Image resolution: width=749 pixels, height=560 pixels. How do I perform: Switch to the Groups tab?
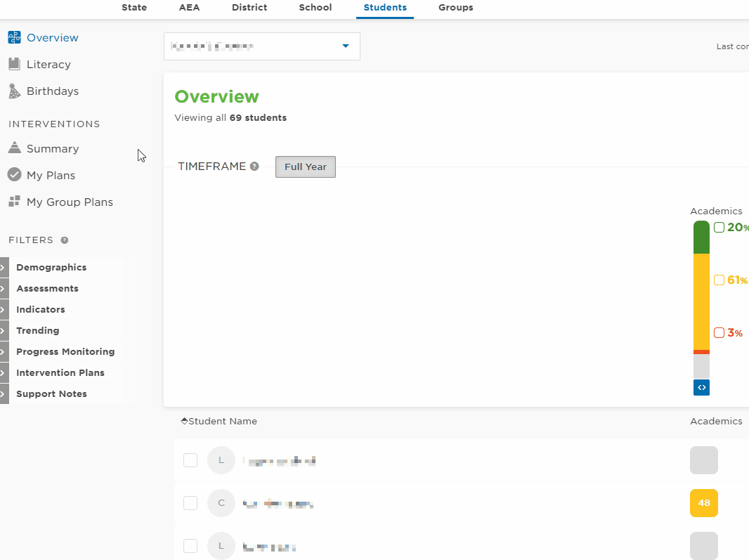click(x=455, y=8)
